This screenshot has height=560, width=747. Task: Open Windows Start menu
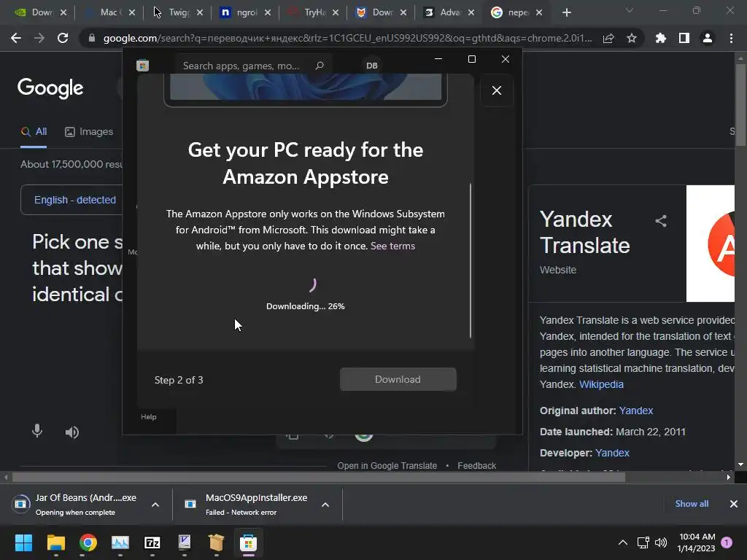(x=23, y=542)
